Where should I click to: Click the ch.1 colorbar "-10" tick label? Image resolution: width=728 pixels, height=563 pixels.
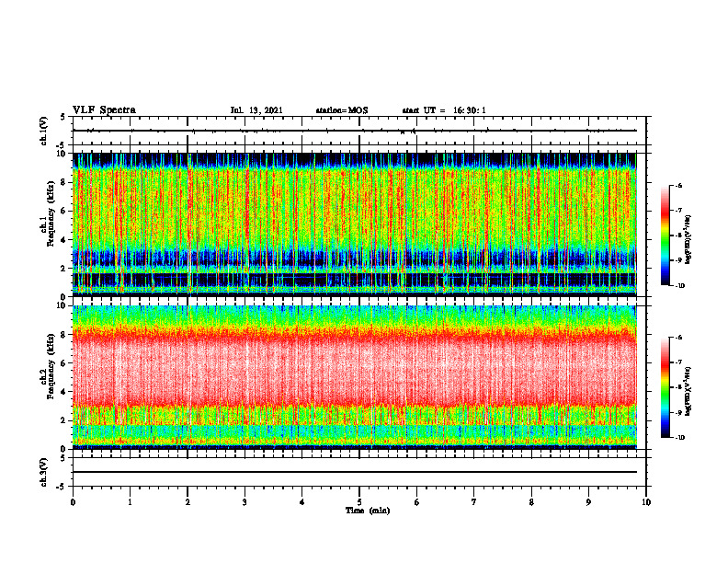coord(680,286)
